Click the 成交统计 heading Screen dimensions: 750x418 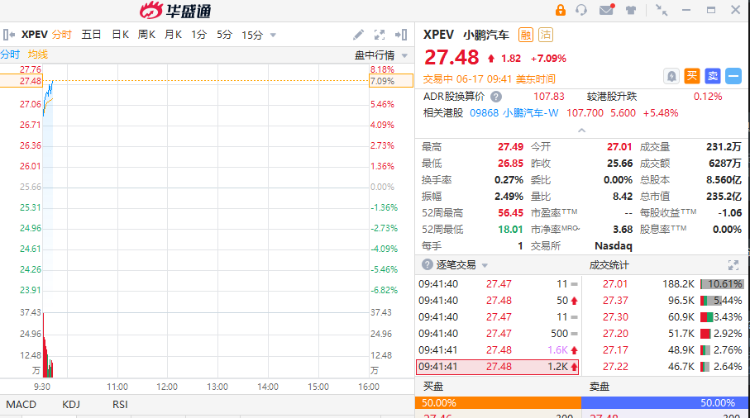coord(609,264)
